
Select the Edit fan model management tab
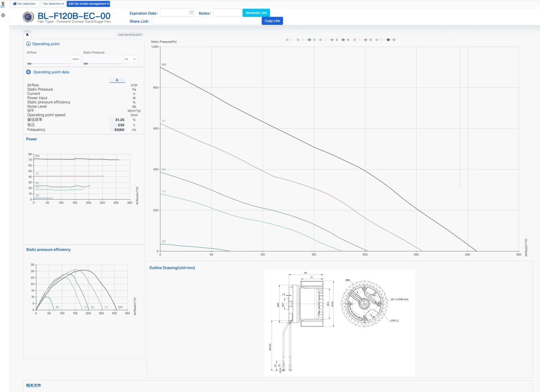[88, 4]
